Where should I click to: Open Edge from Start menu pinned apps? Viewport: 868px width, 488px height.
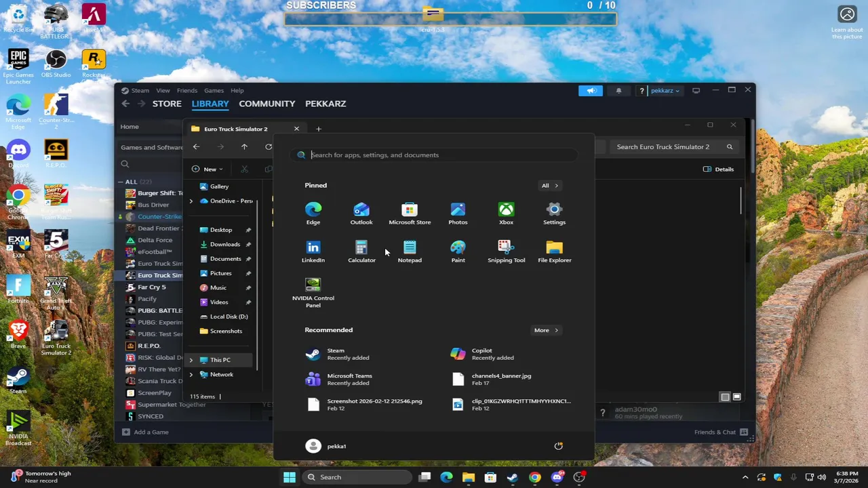coord(313,213)
